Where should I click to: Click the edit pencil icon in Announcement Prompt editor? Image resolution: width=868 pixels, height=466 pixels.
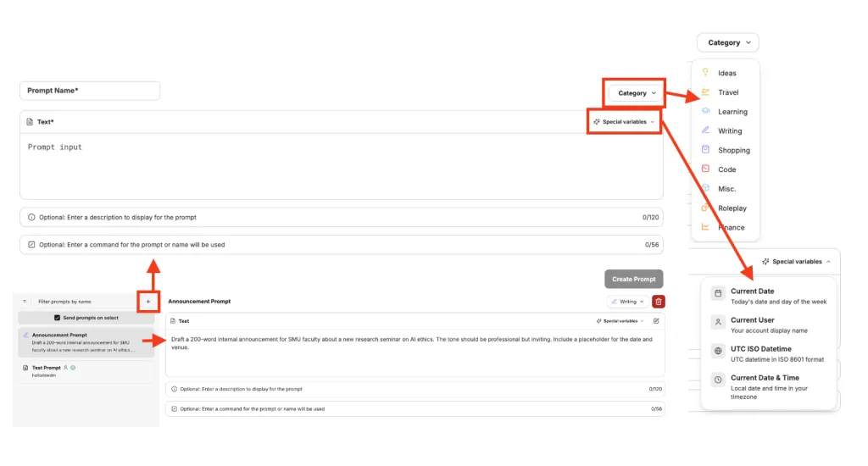(656, 321)
